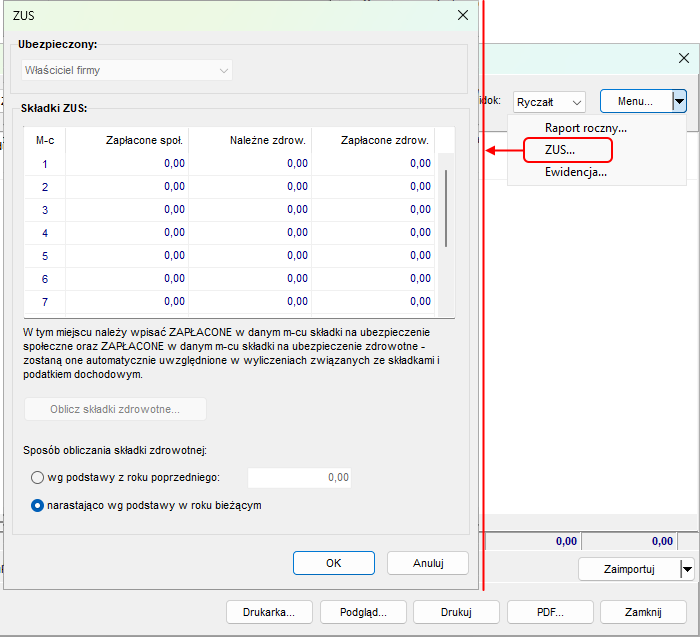Select 'narastająco wg podstawy w roku bieżącym'
Image resolution: width=700 pixels, height=637 pixels.
click(x=38, y=506)
